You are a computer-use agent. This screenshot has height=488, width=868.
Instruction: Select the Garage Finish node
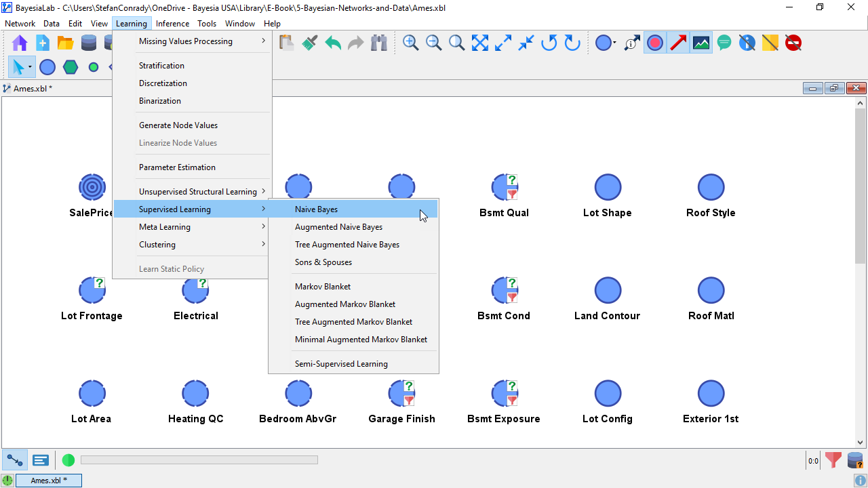point(401,393)
